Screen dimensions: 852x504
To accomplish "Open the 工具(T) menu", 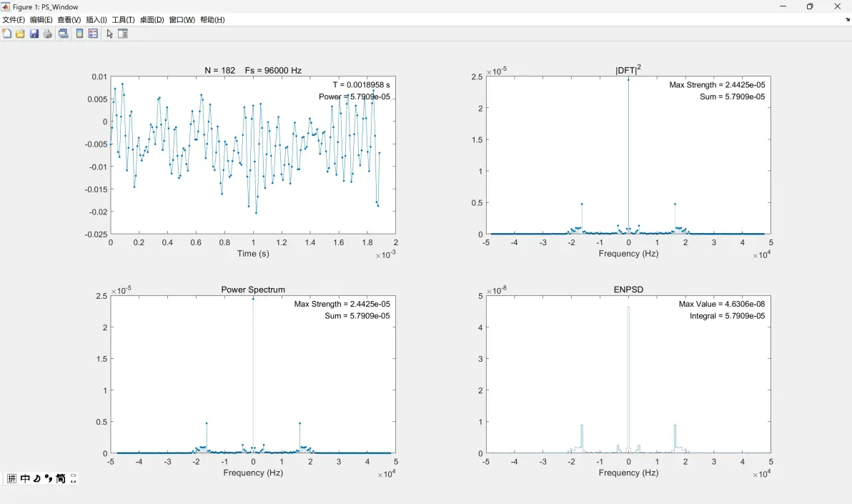I will (124, 19).
